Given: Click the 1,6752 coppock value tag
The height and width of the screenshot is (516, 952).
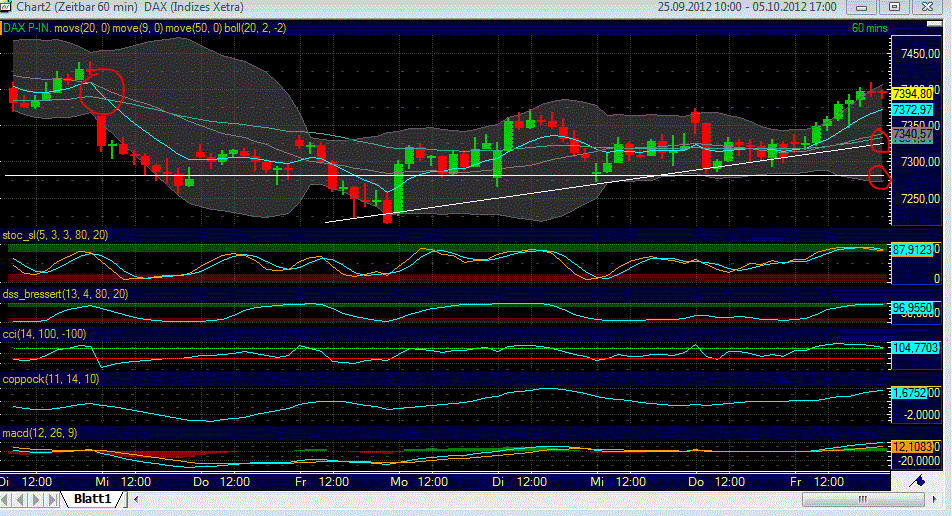Looking at the screenshot, I should [910, 393].
